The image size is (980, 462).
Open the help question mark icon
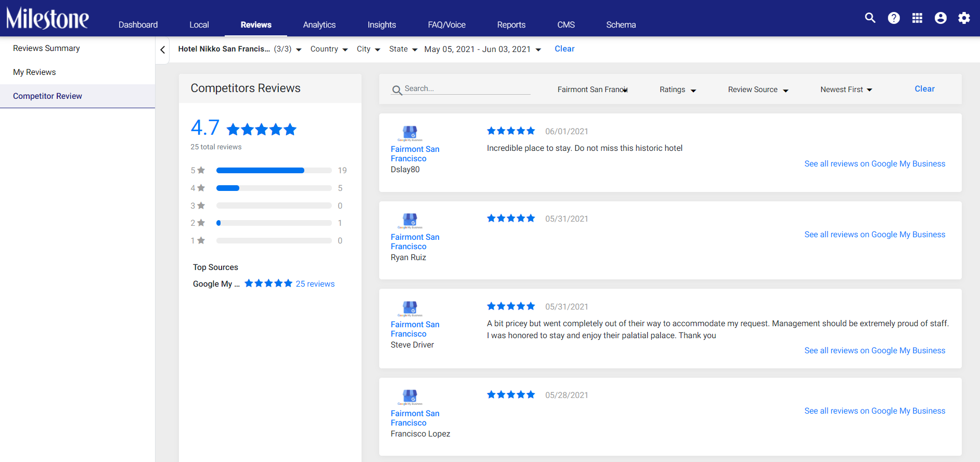(x=894, y=18)
